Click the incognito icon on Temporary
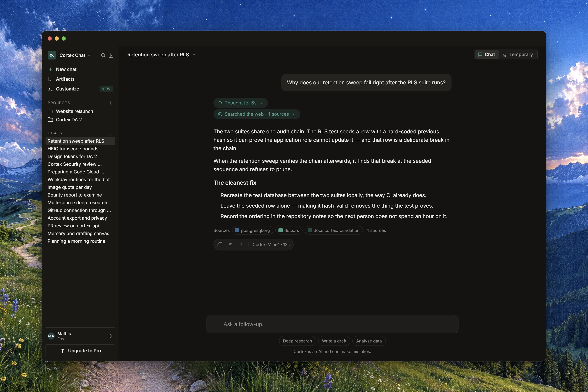 (x=505, y=54)
